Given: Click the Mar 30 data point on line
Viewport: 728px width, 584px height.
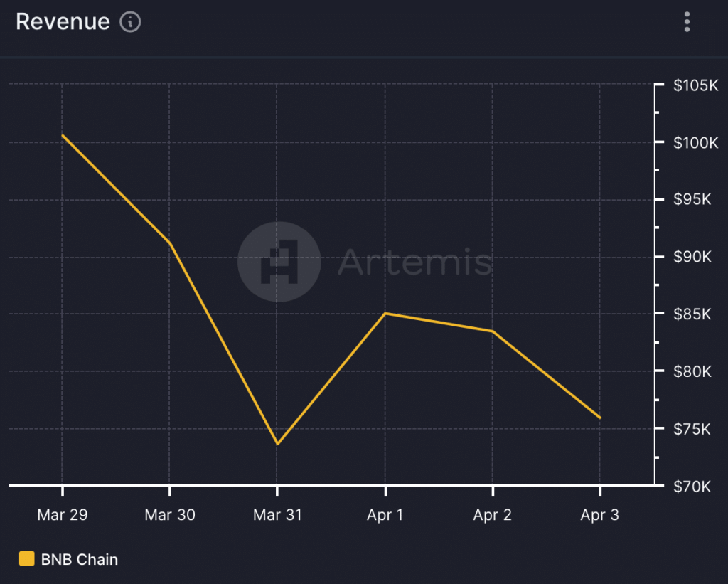Looking at the screenshot, I should 170,243.
